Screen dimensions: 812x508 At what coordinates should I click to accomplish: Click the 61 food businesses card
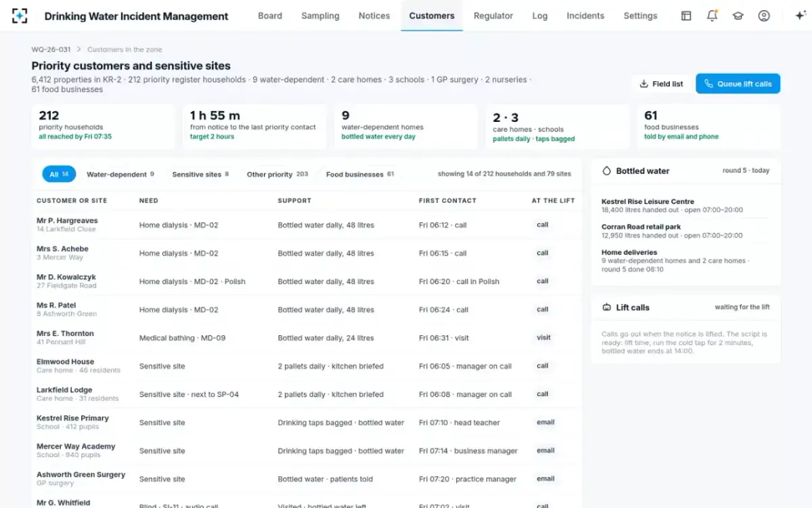[x=708, y=127]
